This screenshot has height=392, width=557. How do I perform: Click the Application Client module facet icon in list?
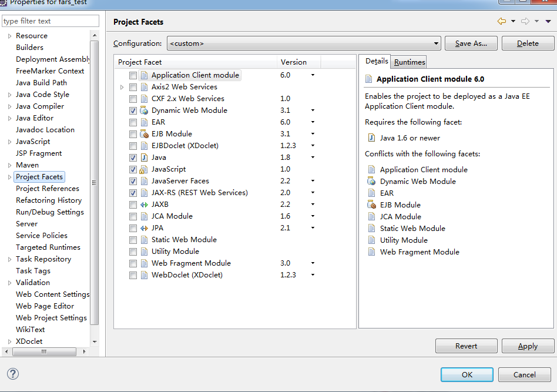coord(144,75)
